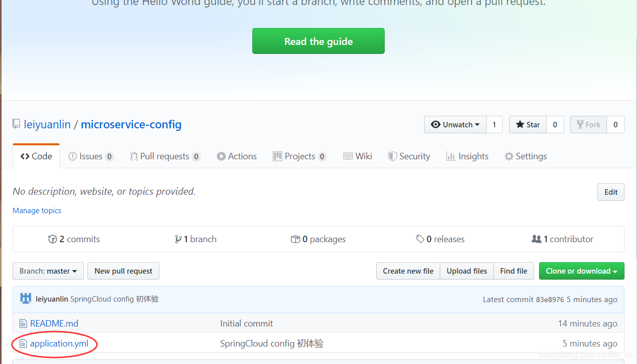The height and width of the screenshot is (364, 637).
Task: Click '14 minutes ago' timestamp for README.md
Action: [x=588, y=324]
